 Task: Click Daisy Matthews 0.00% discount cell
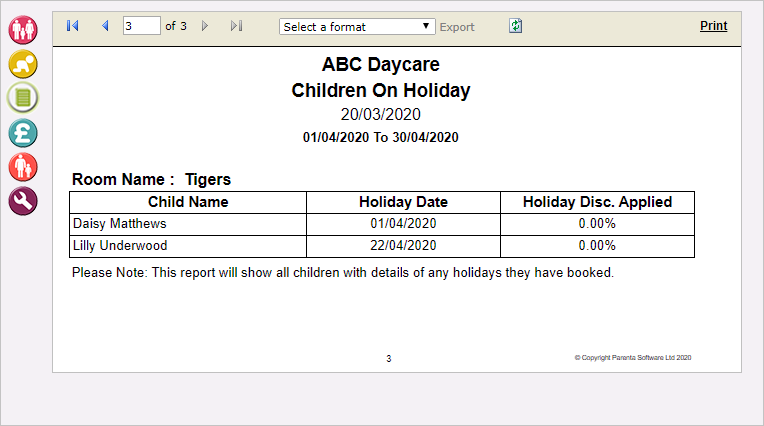click(597, 224)
